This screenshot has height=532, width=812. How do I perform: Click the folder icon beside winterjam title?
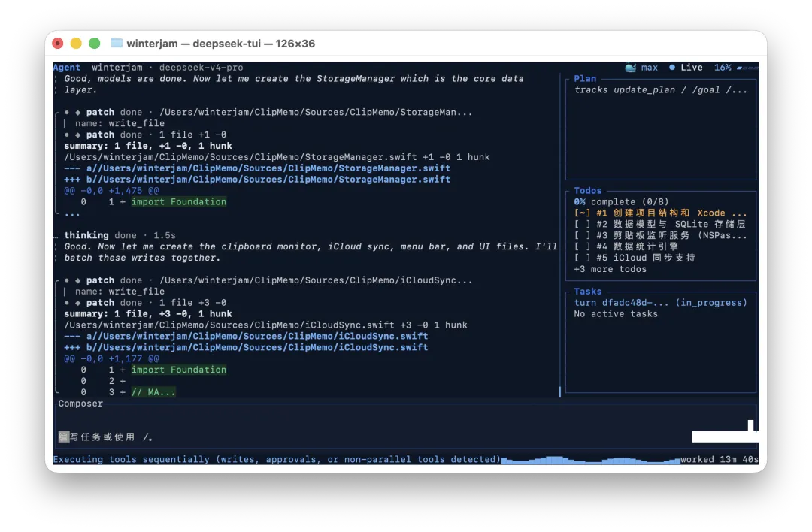(117, 43)
